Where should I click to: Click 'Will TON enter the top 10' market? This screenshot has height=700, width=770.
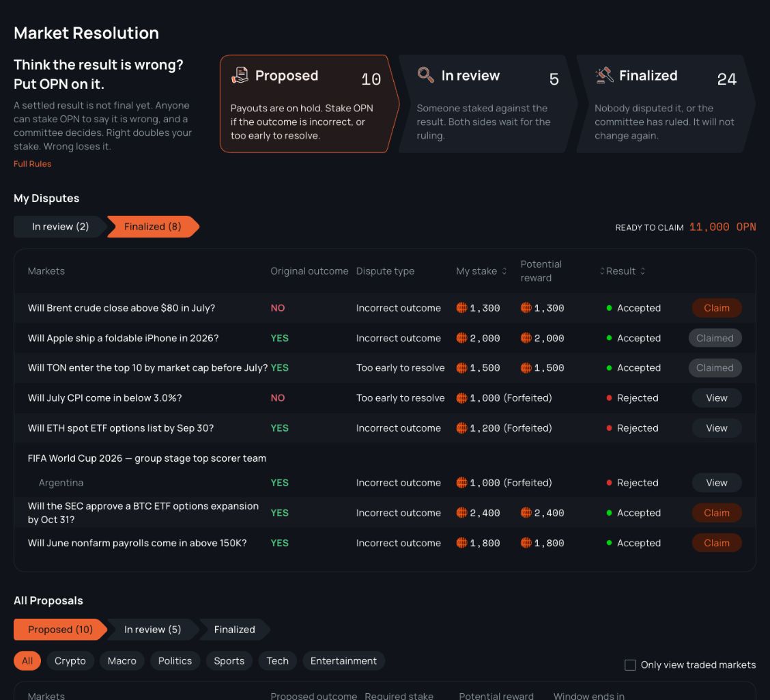point(147,368)
